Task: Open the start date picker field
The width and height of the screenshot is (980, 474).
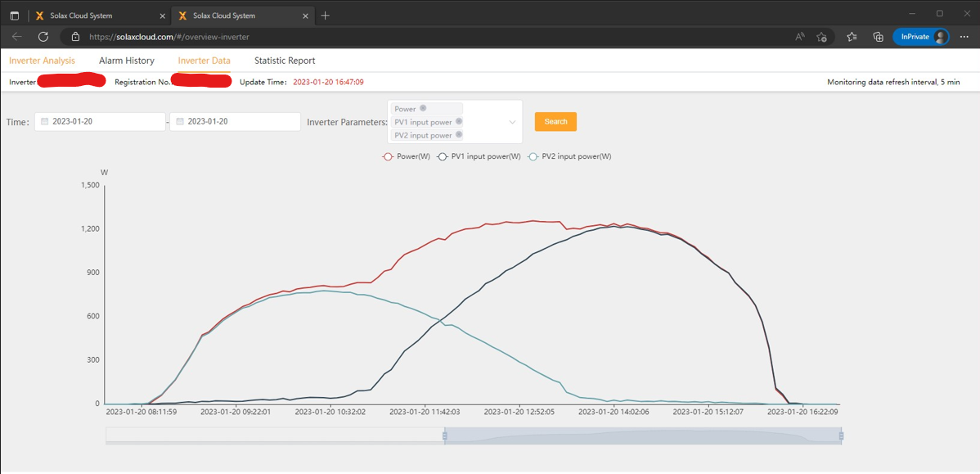Action: pyautogui.click(x=100, y=122)
